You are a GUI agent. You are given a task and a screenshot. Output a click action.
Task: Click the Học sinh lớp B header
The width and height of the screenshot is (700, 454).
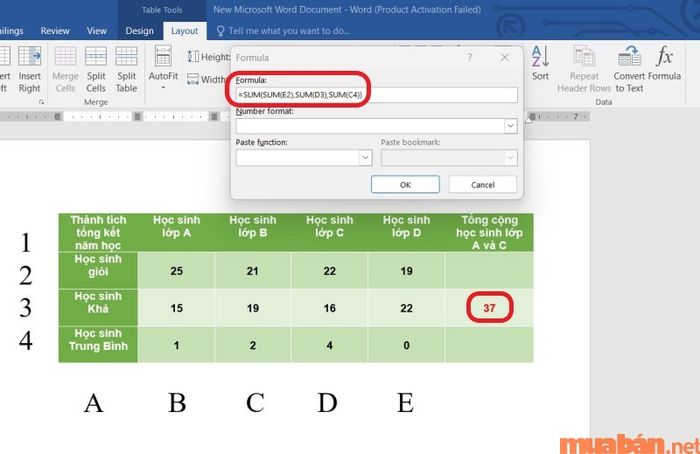[253, 232]
